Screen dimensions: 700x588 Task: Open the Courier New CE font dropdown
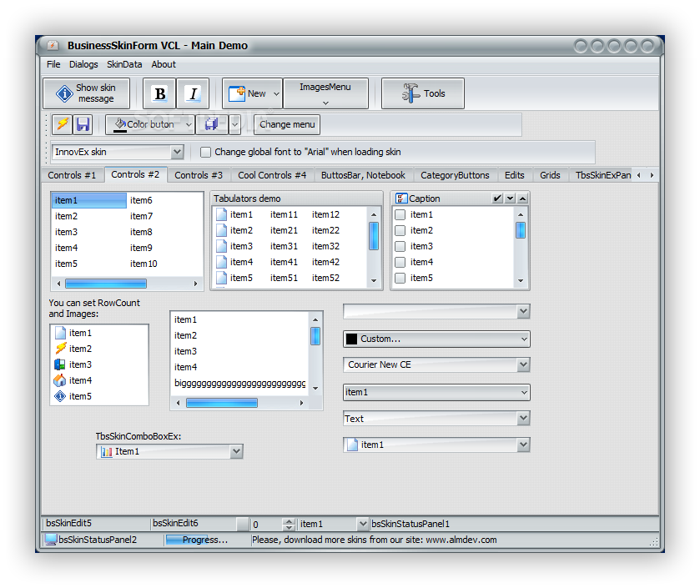[523, 364]
